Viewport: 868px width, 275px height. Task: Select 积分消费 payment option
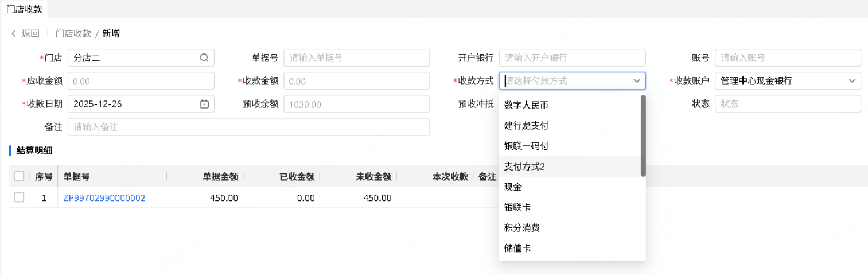(521, 228)
